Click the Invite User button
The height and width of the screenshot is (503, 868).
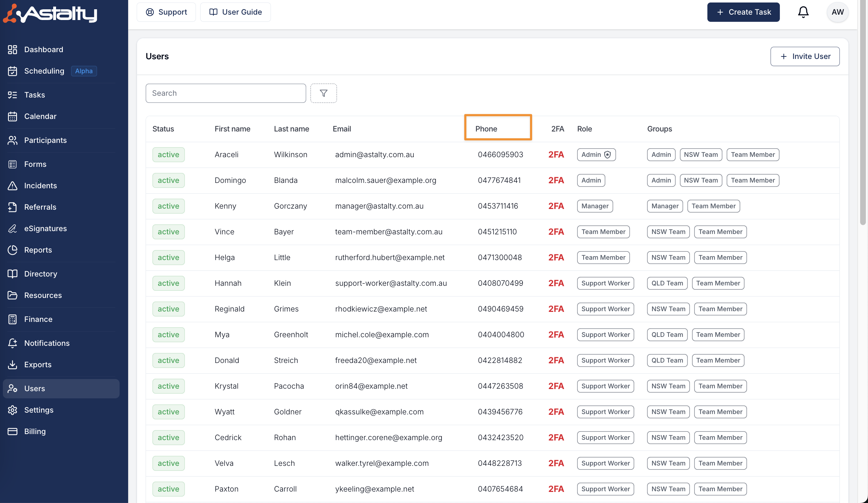point(805,56)
